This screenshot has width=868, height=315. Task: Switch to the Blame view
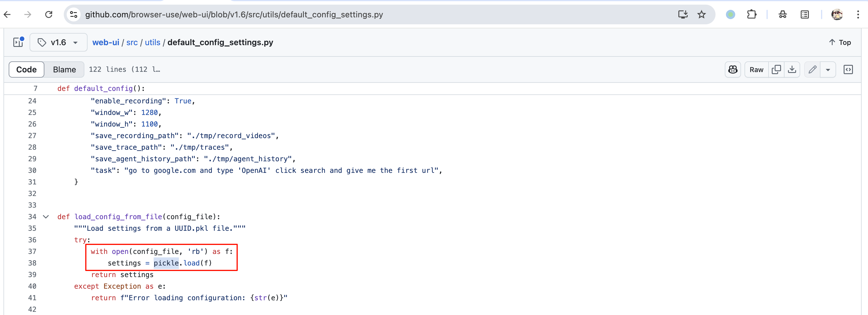[64, 70]
